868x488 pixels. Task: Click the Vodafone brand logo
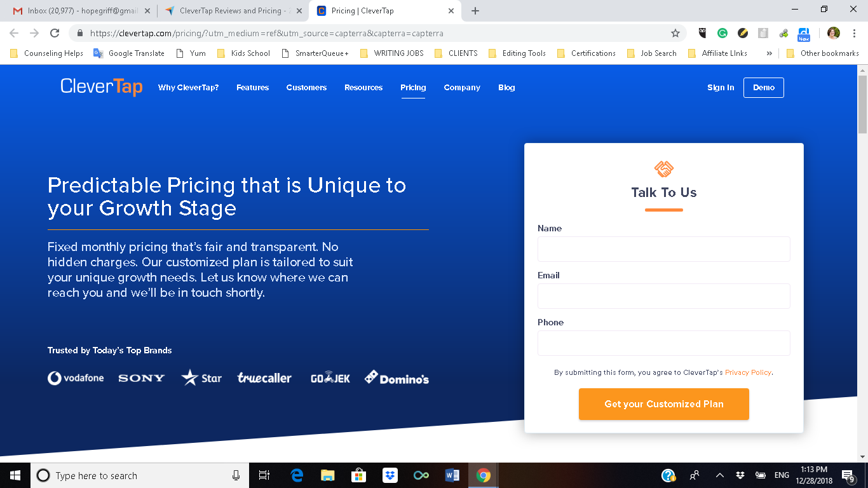coord(76,378)
